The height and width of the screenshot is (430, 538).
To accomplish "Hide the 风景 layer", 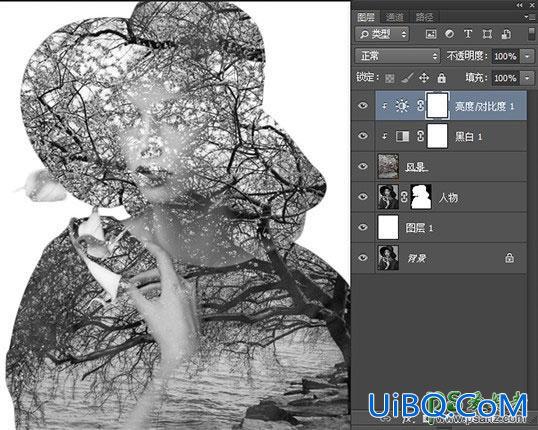I will pyautogui.click(x=363, y=166).
